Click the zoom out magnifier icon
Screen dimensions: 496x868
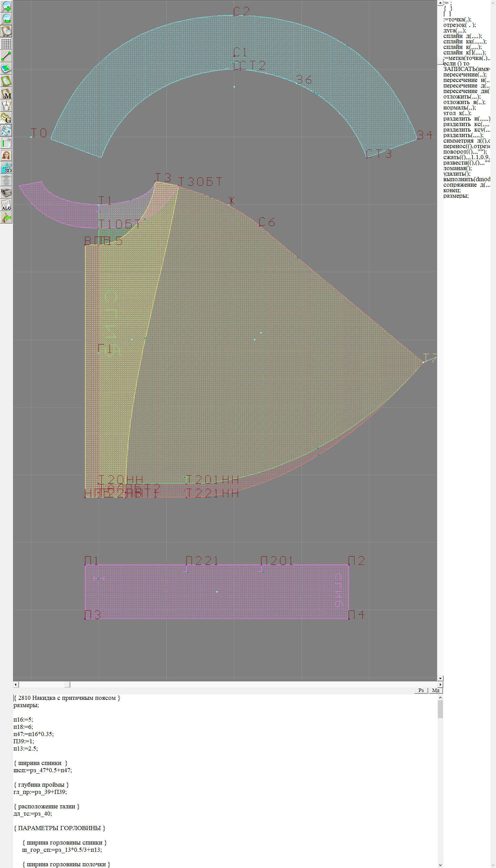tap(6, 19)
